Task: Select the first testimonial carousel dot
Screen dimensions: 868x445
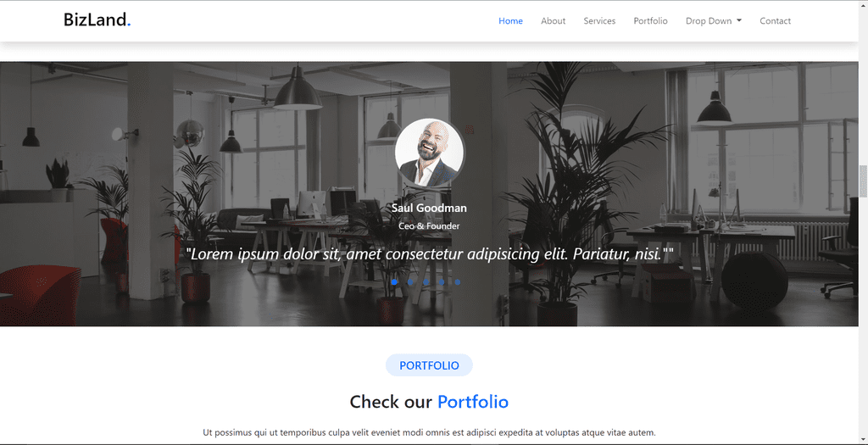Action: [x=394, y=282]
